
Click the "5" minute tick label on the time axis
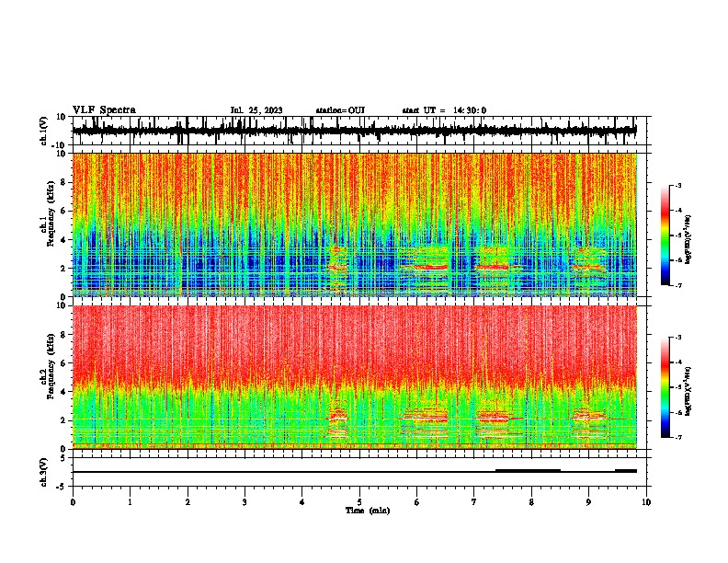point(359,502)
